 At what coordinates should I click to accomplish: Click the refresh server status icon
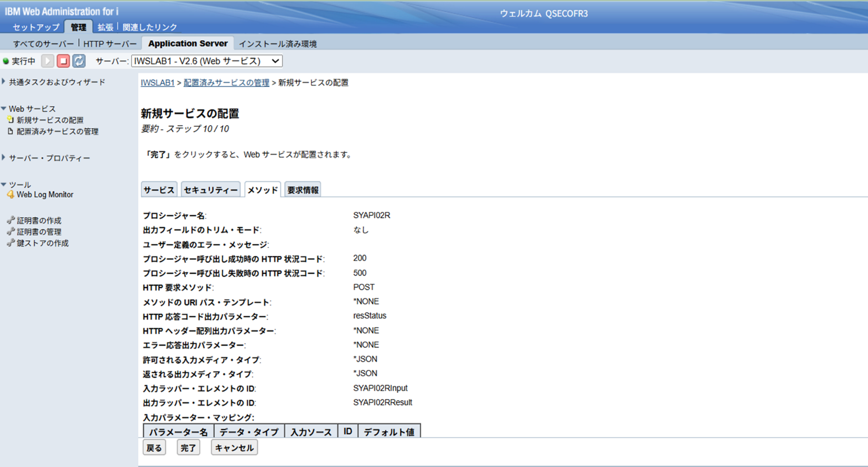[x=79, y=61]
